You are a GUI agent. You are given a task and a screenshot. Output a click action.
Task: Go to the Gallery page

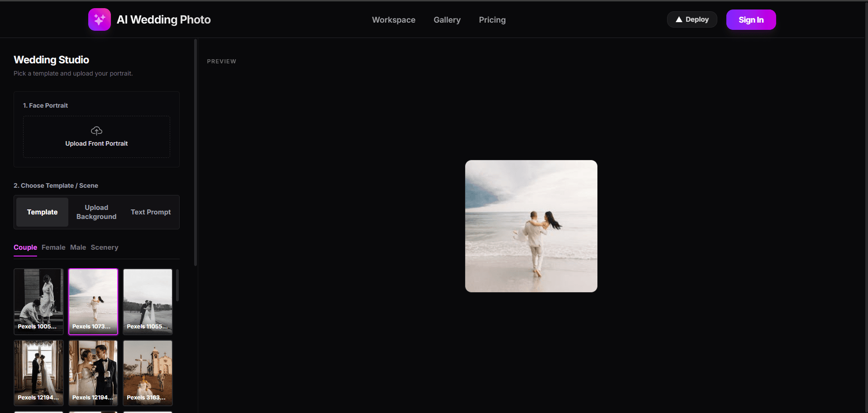click(447, 20)
